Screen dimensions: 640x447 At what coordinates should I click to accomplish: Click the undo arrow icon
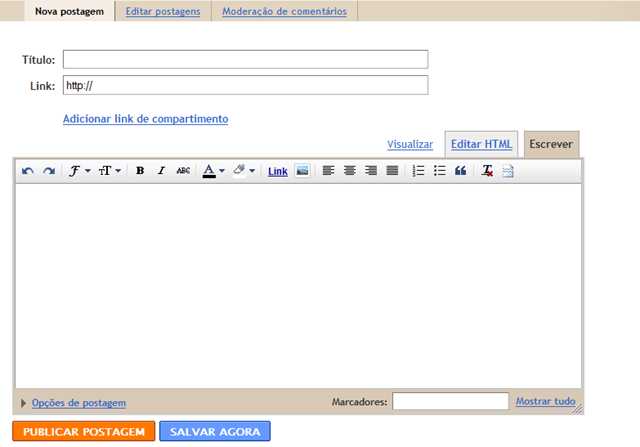tap(28, 171)
